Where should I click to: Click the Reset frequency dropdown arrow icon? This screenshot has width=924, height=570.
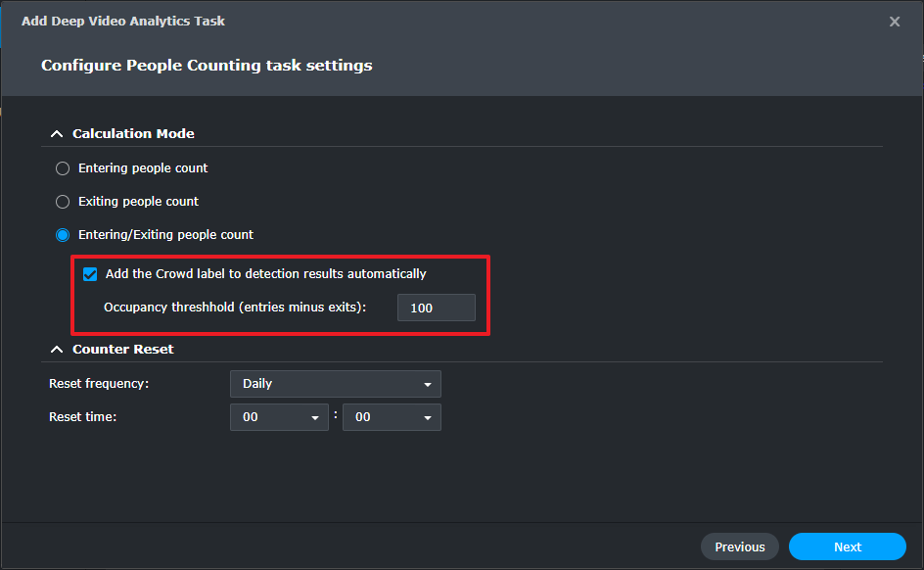click(x=429, y=384)
